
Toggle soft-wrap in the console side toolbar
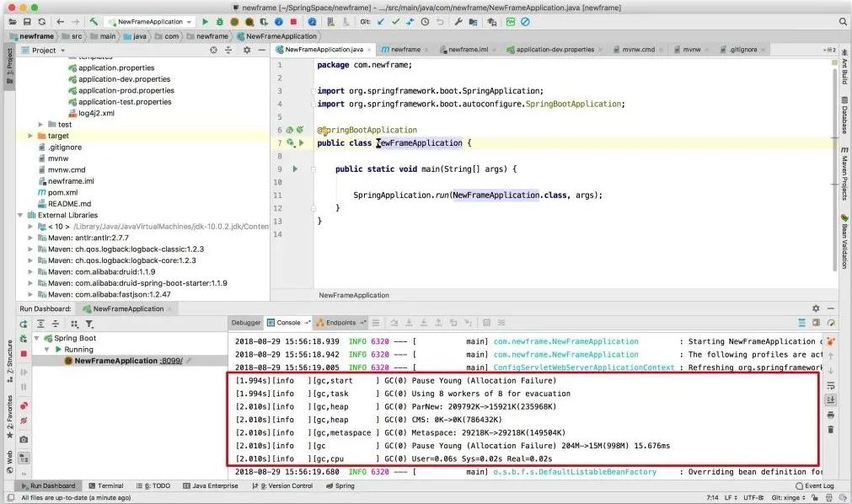[x=831, y=386]
